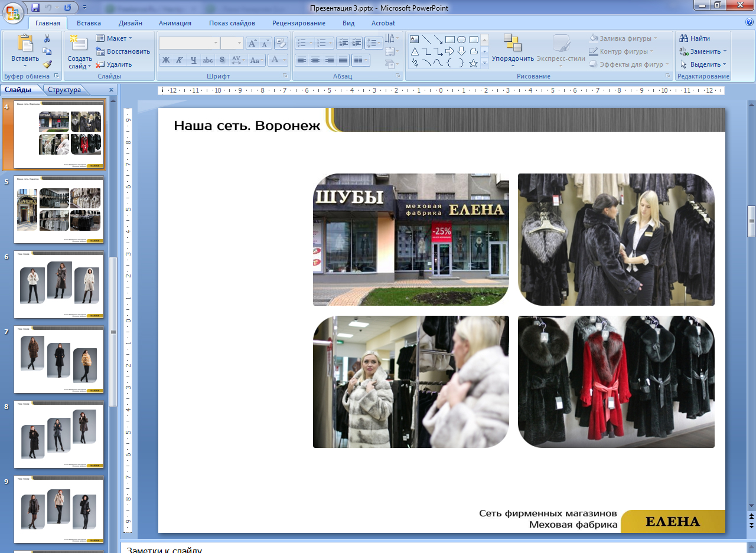This screenshot has width=756, height=553.
Task: Select the oval shape in the gallery
Action: click(461, 40)
